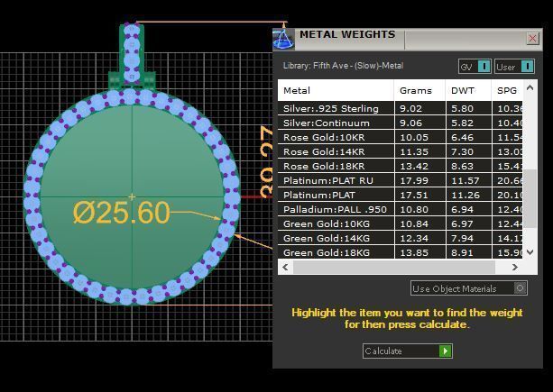553x392 pixels.
Task: Toggle the User library switch
Action: [x=514, y=66]
